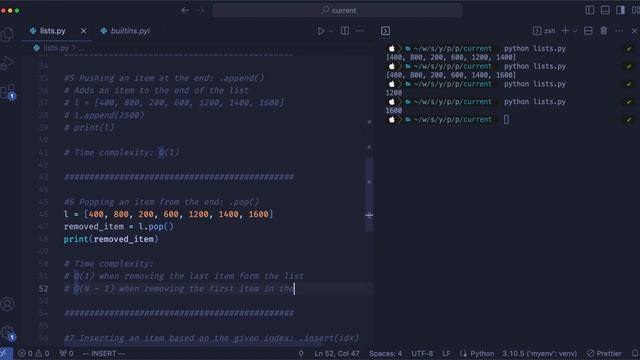
Task: Click terminal output '[400, 800, 200, 600, 1400, 1600]'
Action: click(x=451, y=75)
